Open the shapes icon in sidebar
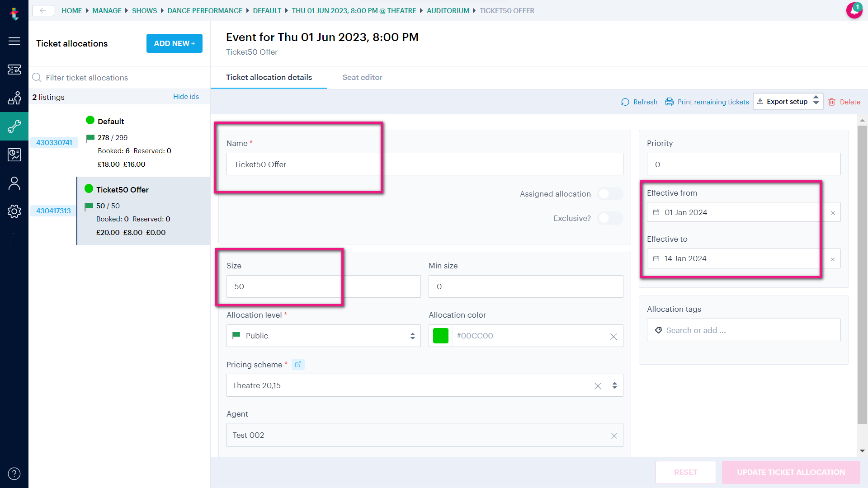Screen dimensions: 868x488 coord(14,98)
